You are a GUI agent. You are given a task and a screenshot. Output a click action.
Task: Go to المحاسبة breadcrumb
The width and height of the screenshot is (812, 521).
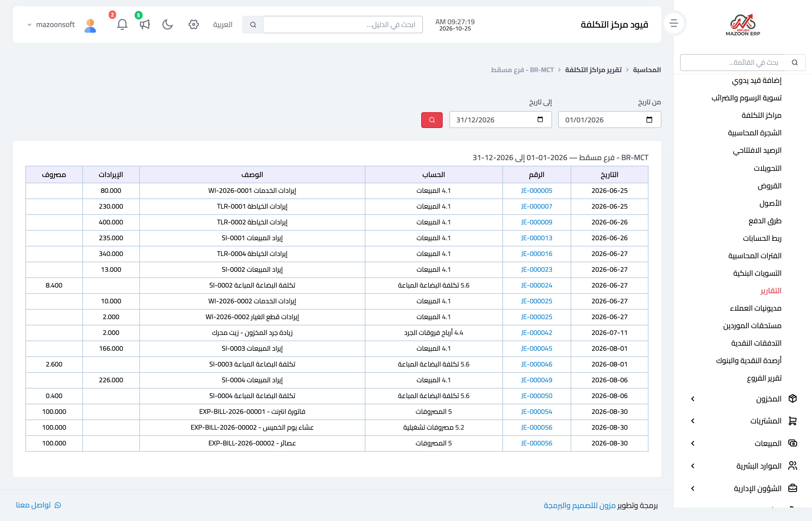646,70
